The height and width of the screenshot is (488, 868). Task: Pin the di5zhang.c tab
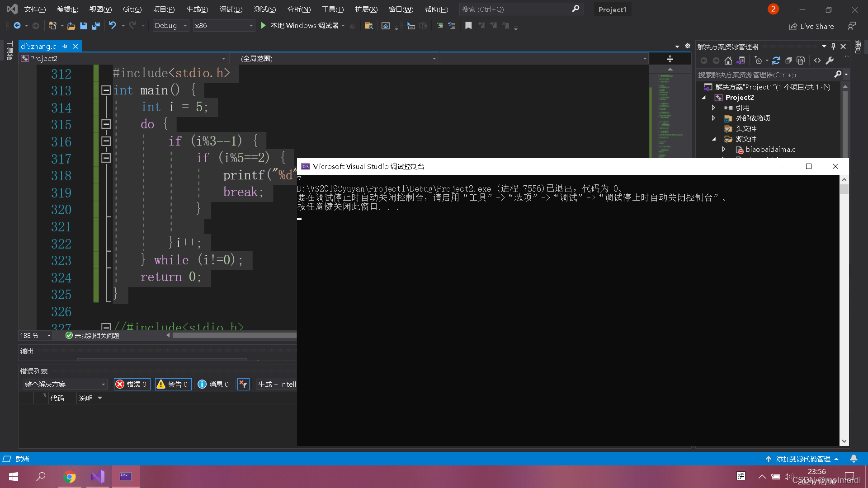65,46
